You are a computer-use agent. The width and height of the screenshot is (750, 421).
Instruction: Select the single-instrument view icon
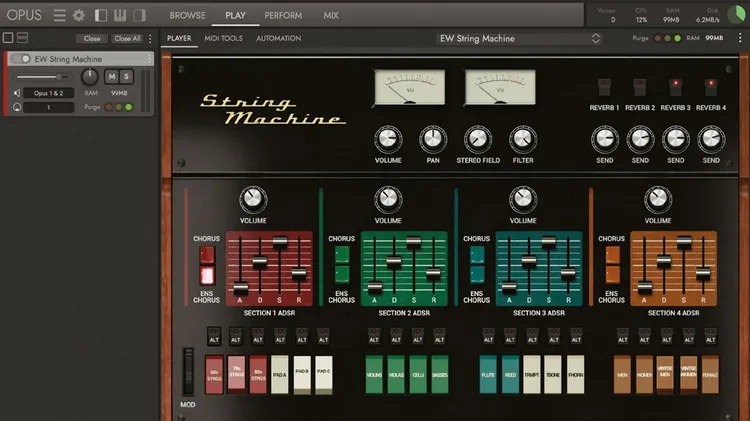[x=8, y=38]
